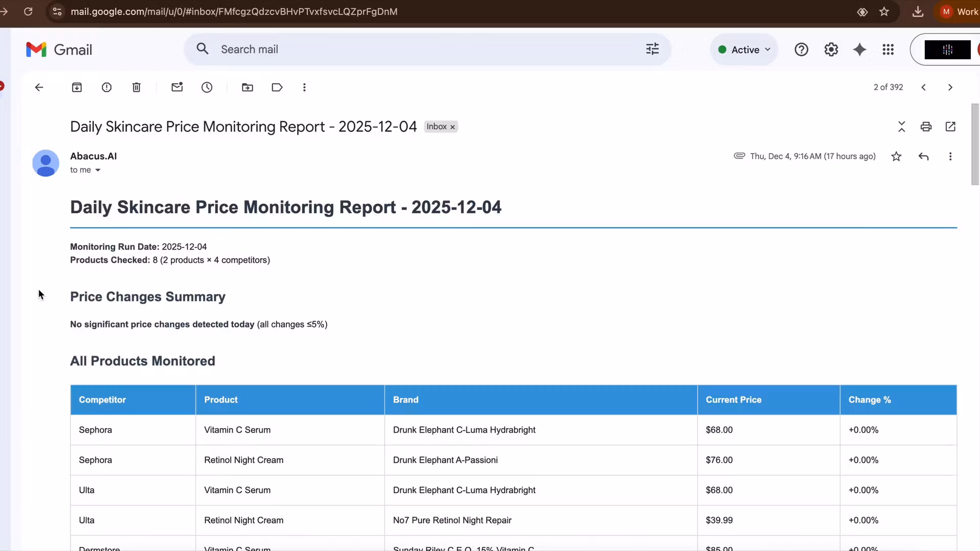Click the Inbox label chip
Image resolution: width=980 pixels, height=551 pixels.
tap(437, 127)
